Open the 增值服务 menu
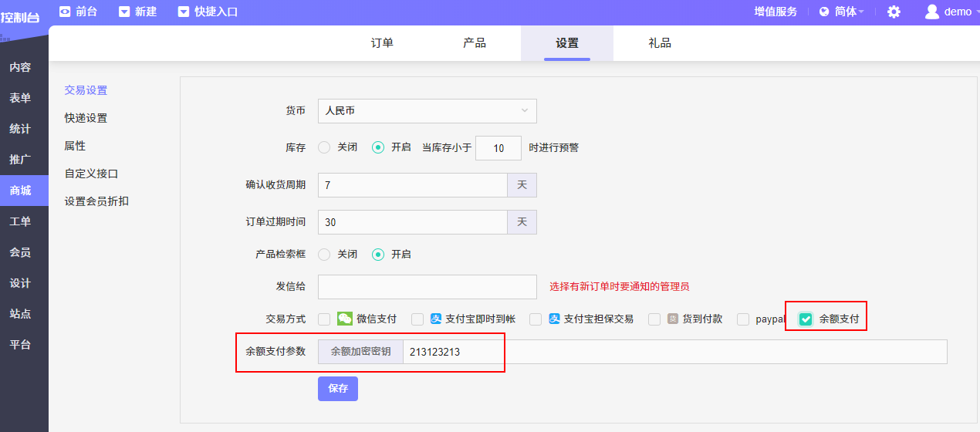The height and width of the screenshot is (432, 980). (776, 12)
